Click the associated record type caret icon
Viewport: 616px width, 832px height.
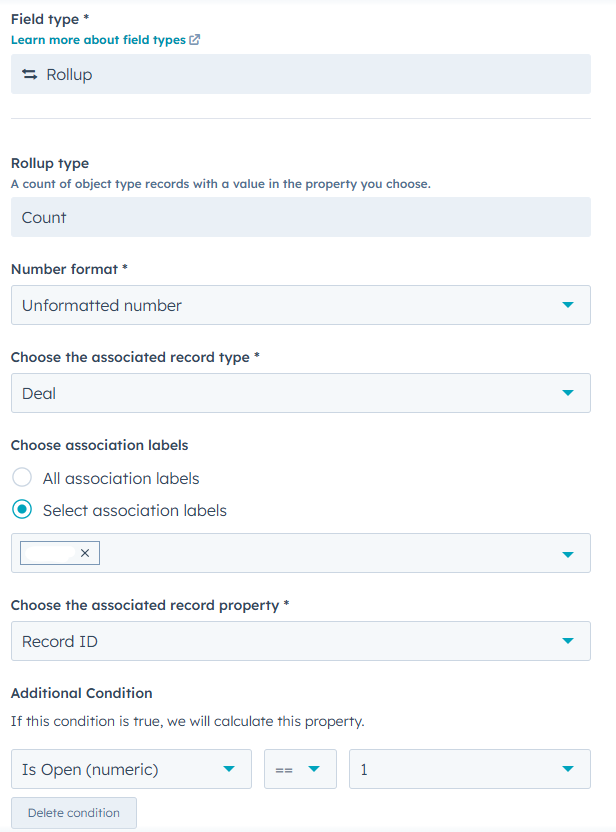point(568,393)
